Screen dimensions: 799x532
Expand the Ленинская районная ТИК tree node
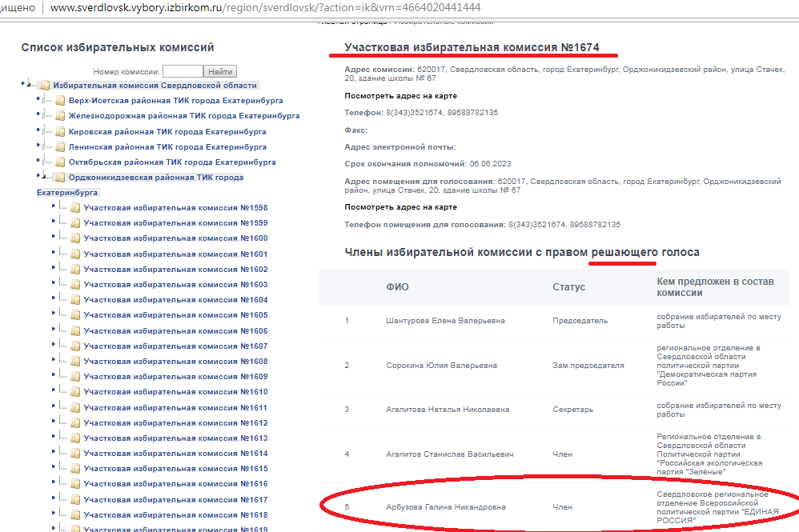(38, 146)
